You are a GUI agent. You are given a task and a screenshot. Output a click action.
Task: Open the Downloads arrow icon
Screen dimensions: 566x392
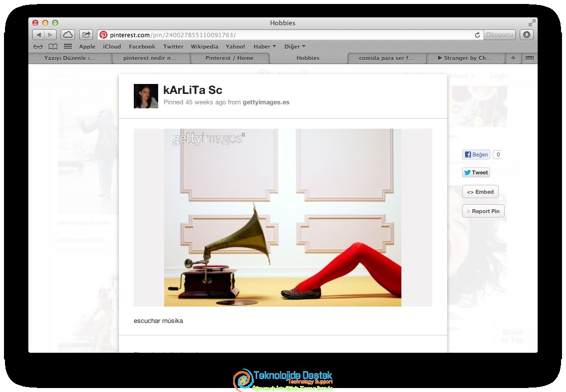click(526, 35)
